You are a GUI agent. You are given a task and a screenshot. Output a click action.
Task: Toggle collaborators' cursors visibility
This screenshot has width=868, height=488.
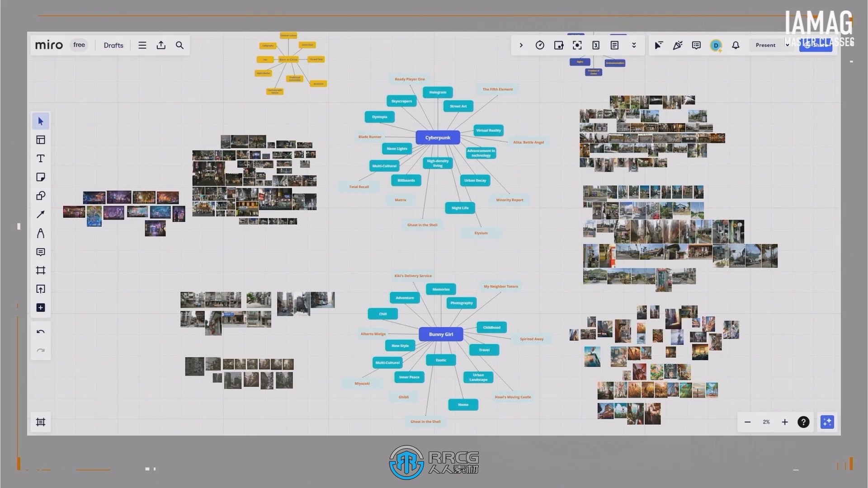coord(659,45)
